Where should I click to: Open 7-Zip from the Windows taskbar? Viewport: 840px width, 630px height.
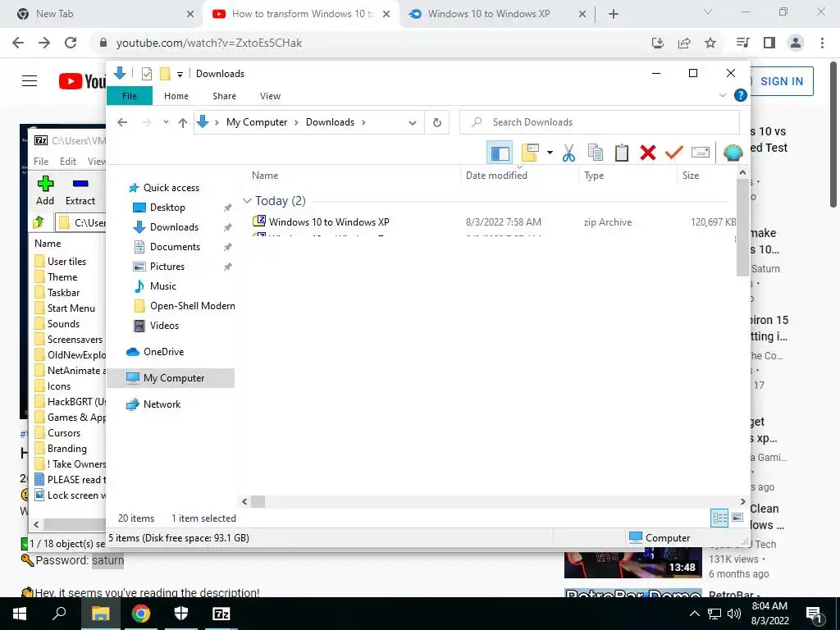(221, 614)
